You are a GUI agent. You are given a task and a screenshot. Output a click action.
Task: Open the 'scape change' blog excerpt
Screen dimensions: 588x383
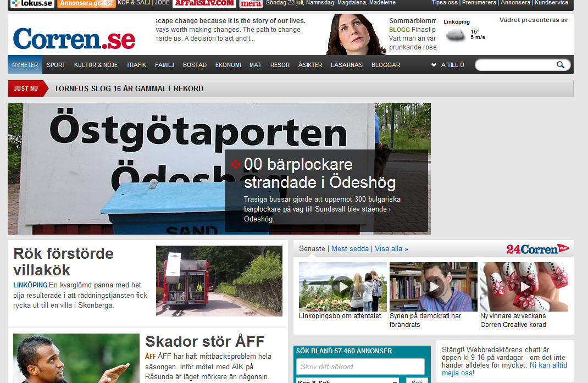(x=231, y=29)
